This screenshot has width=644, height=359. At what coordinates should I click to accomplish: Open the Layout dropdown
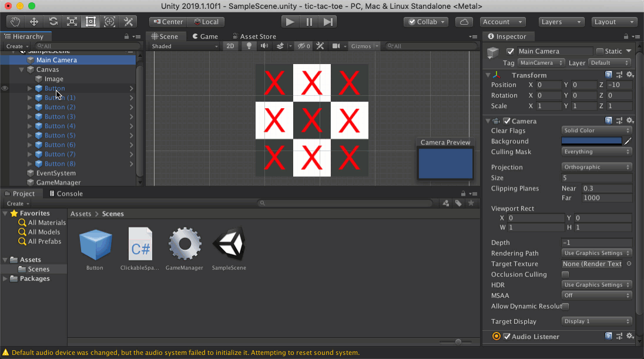[614, 22]
